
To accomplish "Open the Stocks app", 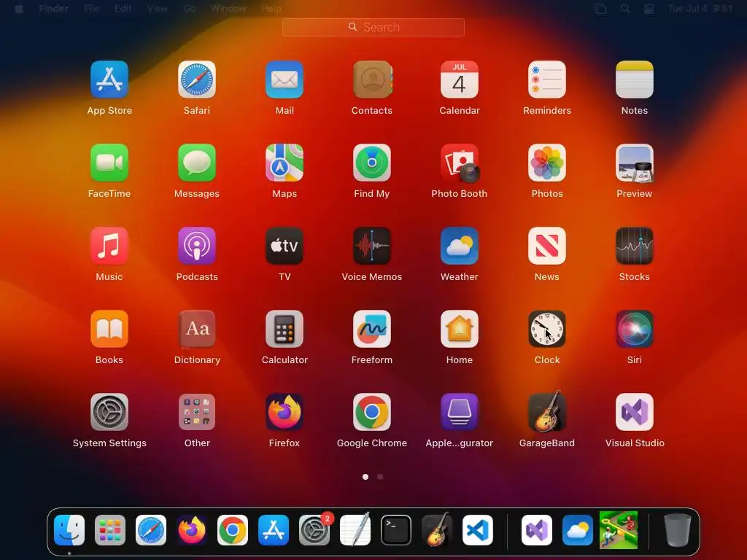I will tap(635, 246).
